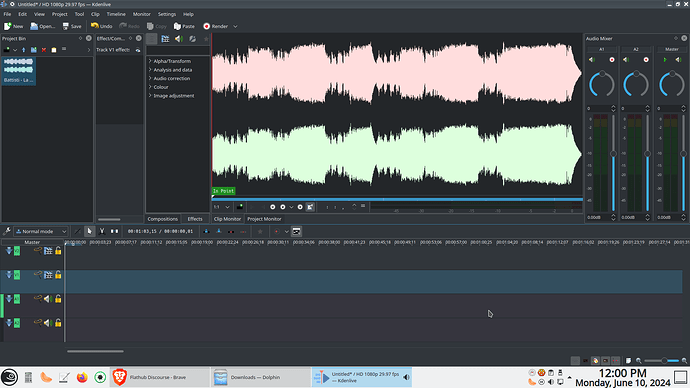Hide video track V1
Viewport: 690px width, 388px height.
pyautogui.click(x=48, y=275)
